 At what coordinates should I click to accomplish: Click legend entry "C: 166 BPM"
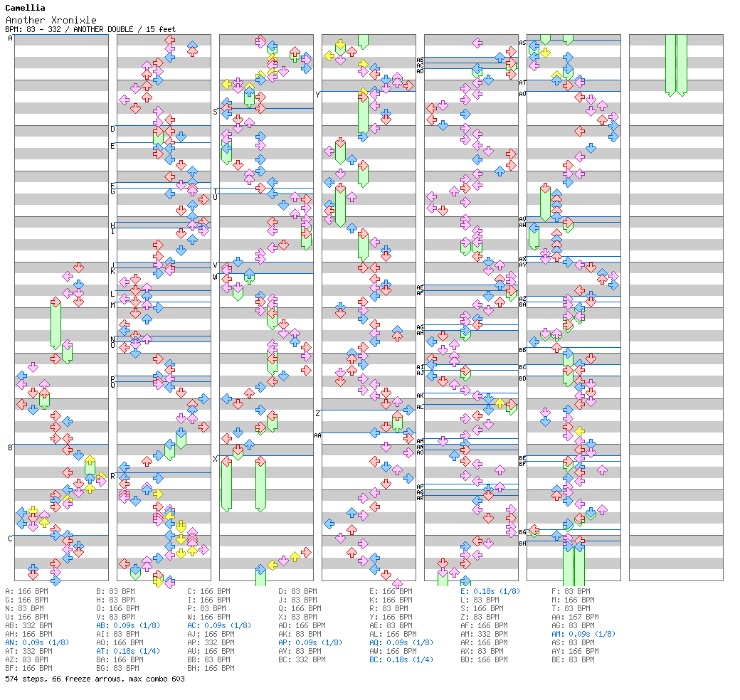[208, 591]
